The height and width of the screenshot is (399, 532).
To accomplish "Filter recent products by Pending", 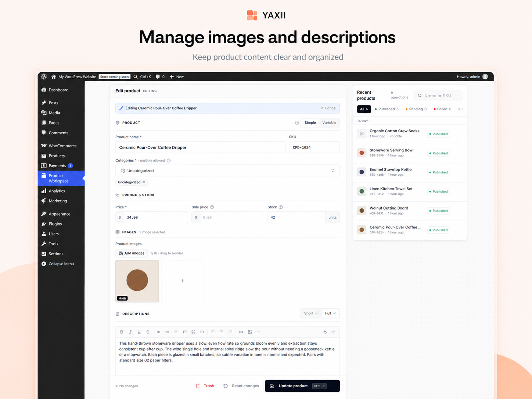I will [x=416, y=109].
